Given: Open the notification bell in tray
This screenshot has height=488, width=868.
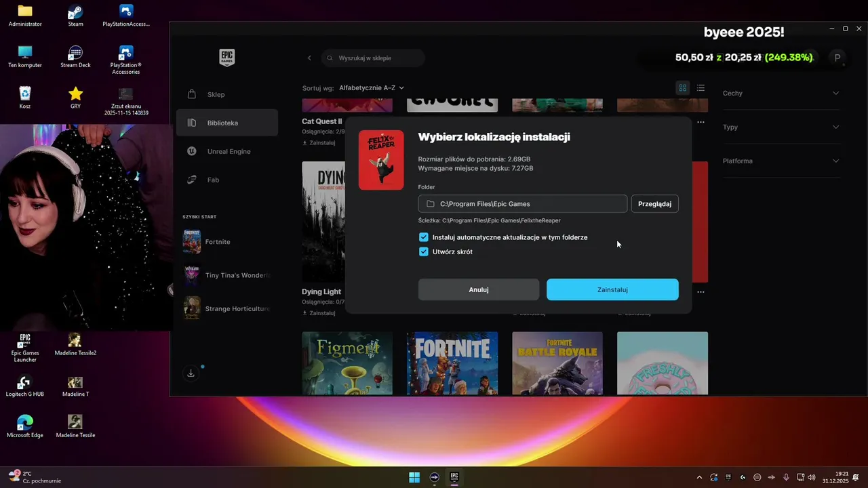Looking at the screenshot, I should pyautogui.click(x=857, y=477).
